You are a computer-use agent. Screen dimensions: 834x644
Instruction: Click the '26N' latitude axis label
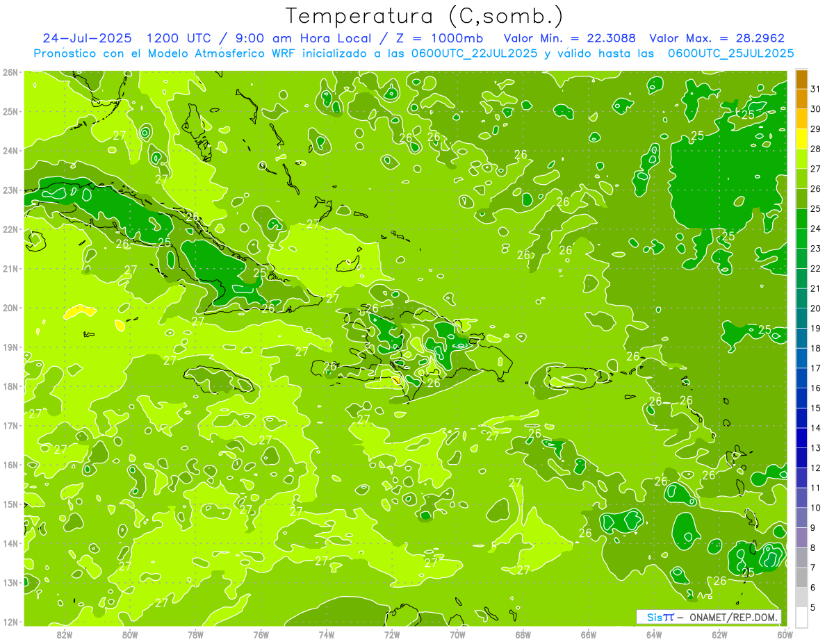pos(10,72)
